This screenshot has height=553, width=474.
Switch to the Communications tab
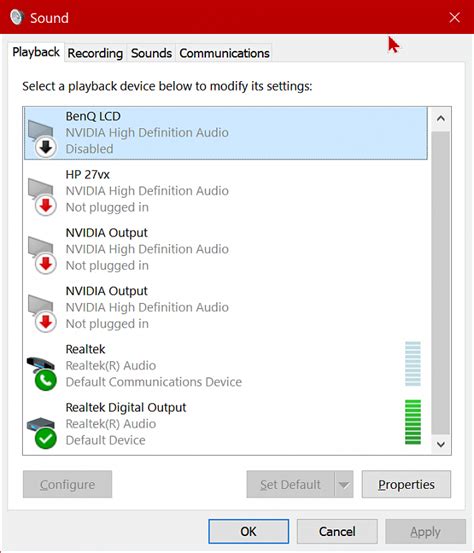[x=224, y=53]
